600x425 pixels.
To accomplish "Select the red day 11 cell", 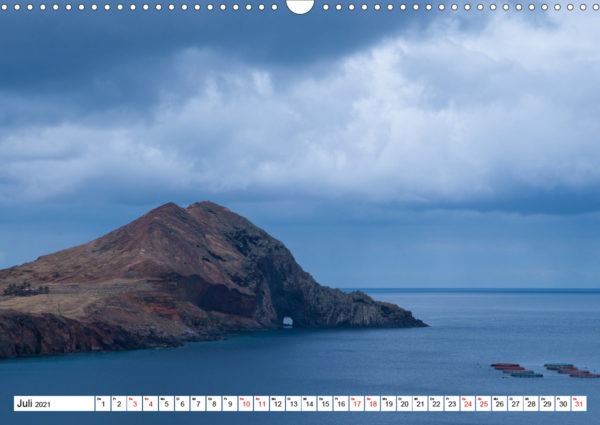I will click(261, 404).
